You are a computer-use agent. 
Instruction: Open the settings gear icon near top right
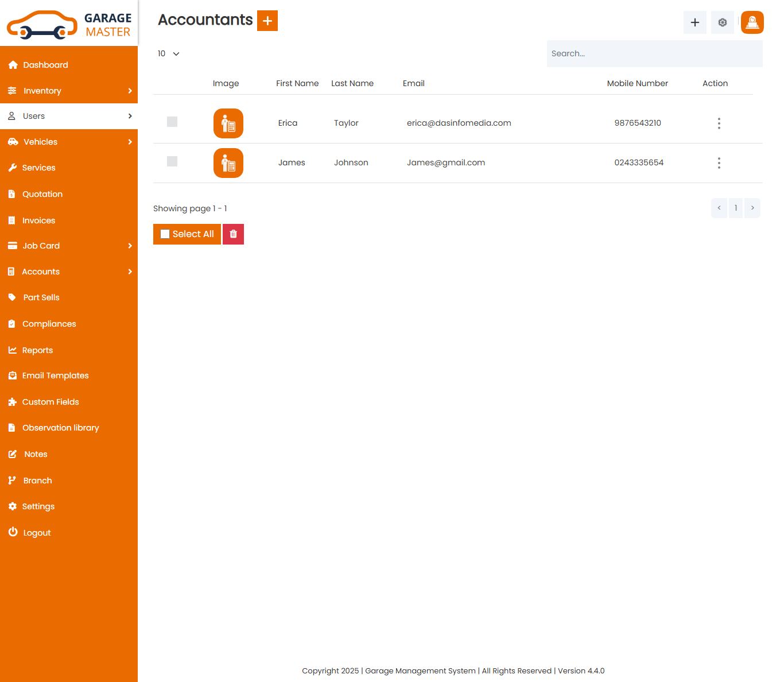722,22
